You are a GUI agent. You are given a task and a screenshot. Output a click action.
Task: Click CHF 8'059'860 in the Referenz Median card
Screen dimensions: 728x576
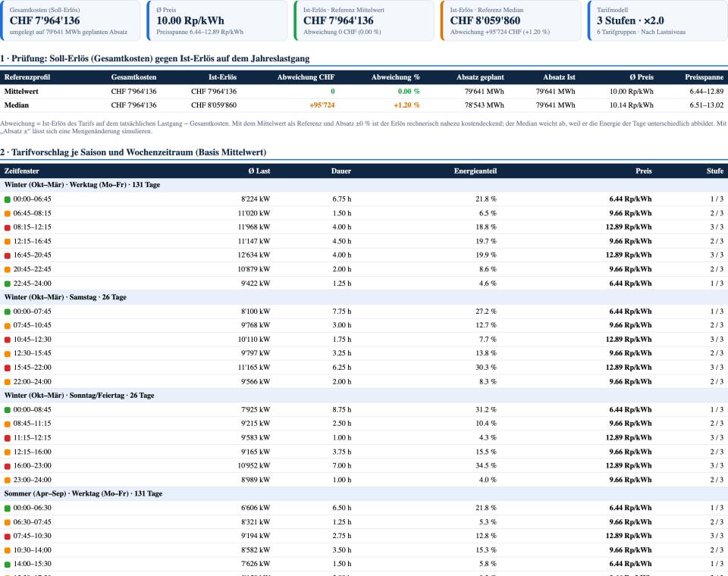coord(485,20)
